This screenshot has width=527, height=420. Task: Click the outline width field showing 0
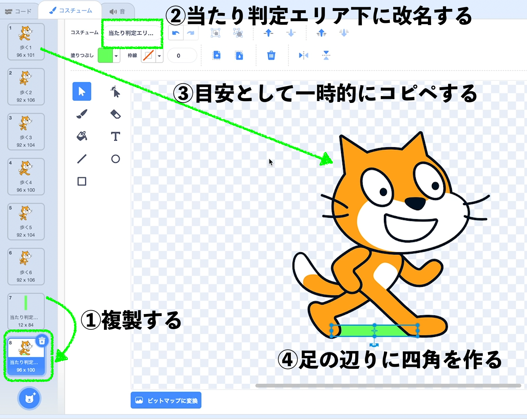[x=182, y=56]
